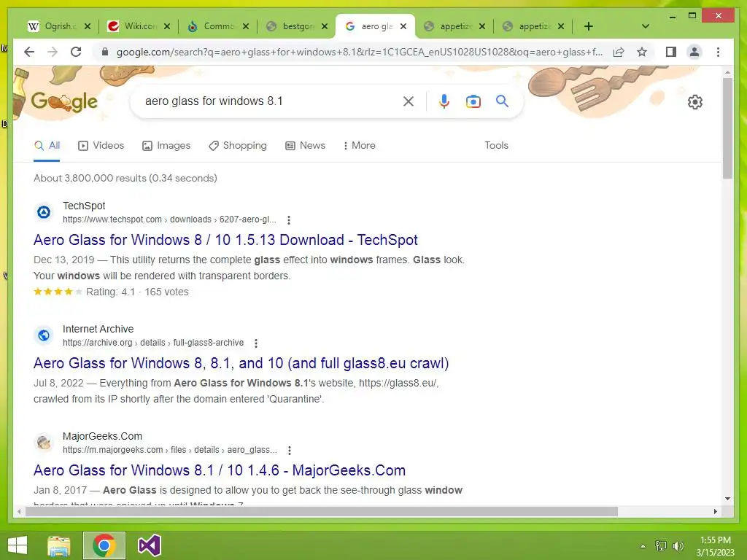This screenshot has height=560, width=747.
Task: Open a new tab with plus button
Action: click(x=589, y=26)
